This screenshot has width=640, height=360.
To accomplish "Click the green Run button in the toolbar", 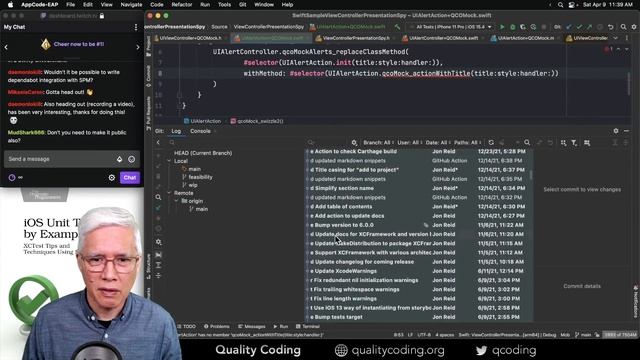I will coord(502,27).
